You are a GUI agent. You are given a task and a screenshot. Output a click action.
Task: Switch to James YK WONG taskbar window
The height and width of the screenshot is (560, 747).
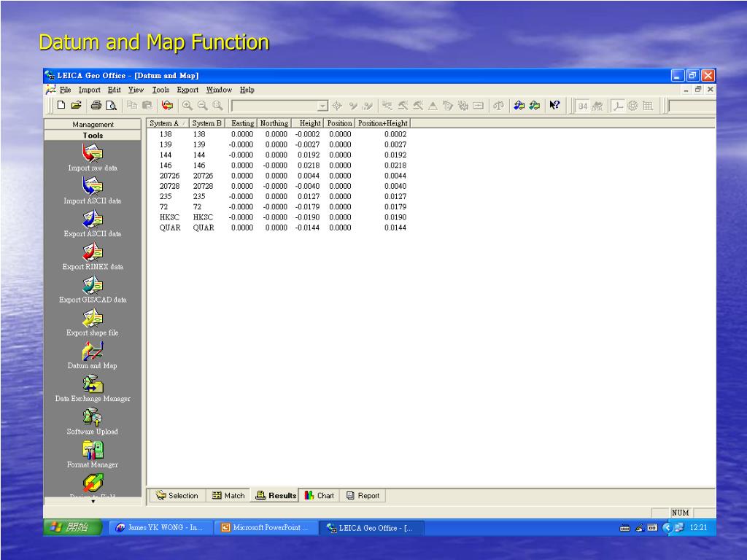tap(160, 528)
